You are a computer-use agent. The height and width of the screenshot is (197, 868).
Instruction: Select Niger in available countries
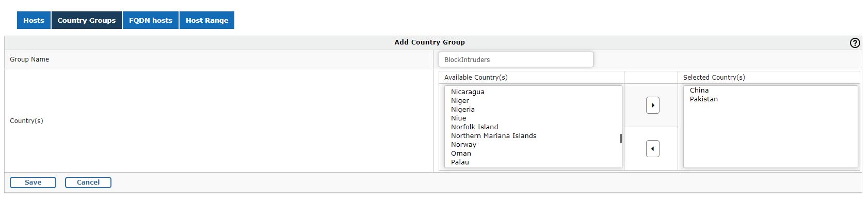460,100
